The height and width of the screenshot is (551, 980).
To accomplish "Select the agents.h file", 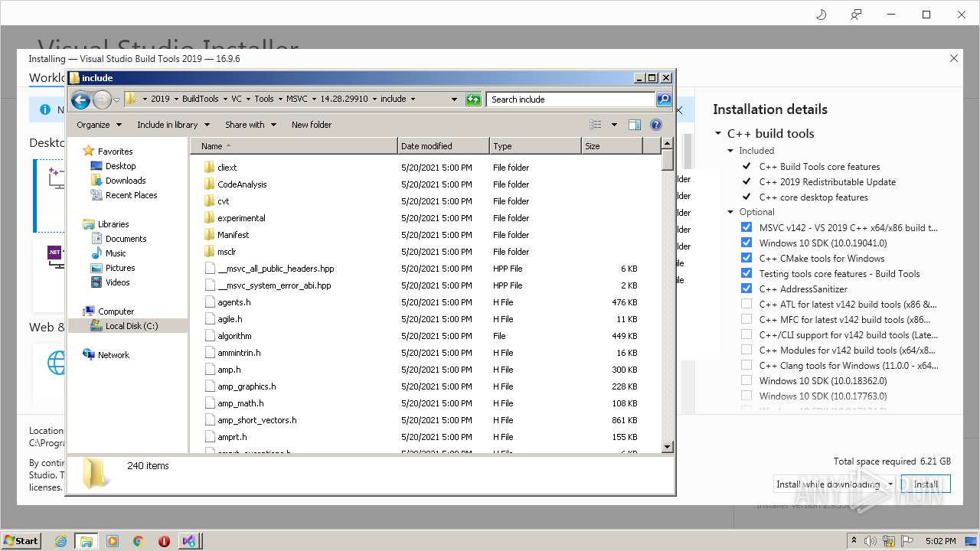I will (234, 302).
